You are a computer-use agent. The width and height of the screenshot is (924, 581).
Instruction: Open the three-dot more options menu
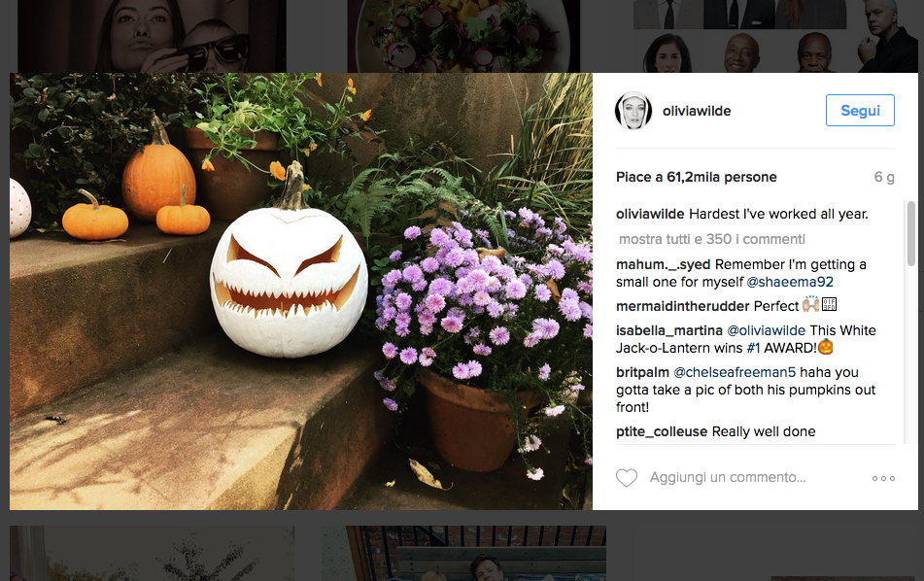(883, 478)
